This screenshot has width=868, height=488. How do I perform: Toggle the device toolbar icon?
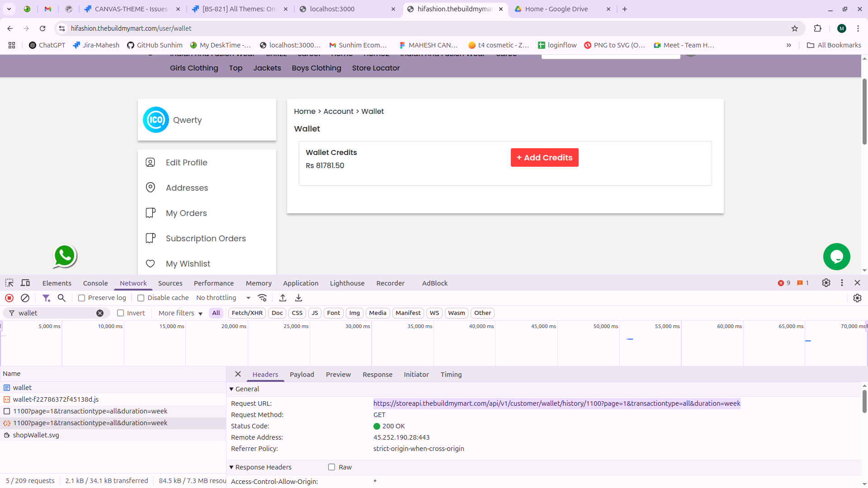pyautogui.click(x=25, y=283)
